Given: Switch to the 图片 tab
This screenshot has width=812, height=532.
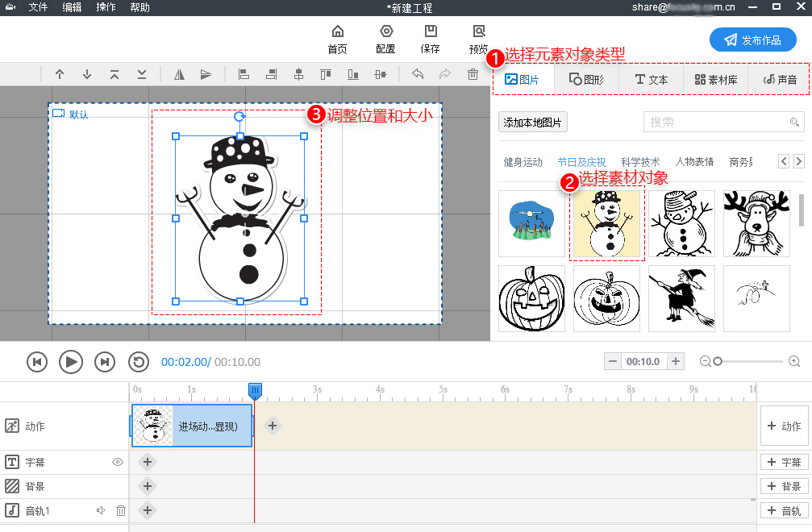Looking at the screenshot, I should coord(522,79).
